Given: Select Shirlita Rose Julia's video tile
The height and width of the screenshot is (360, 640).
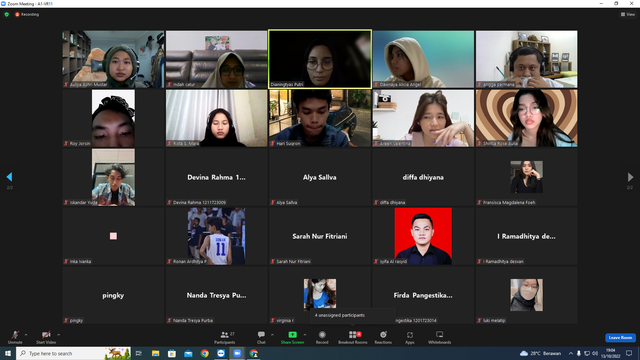Looking at the screenshot, I should click(527, 118).
